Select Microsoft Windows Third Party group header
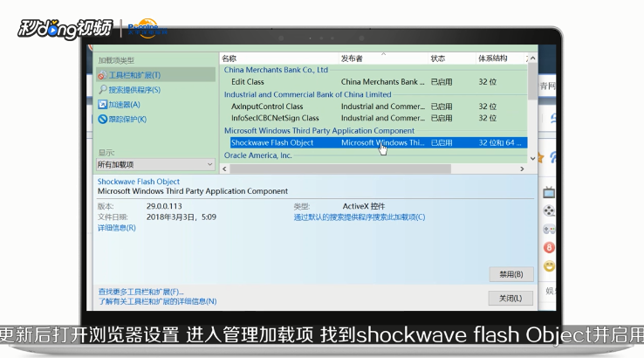This screenshot has height=358, width=644. tap(319, 131)
